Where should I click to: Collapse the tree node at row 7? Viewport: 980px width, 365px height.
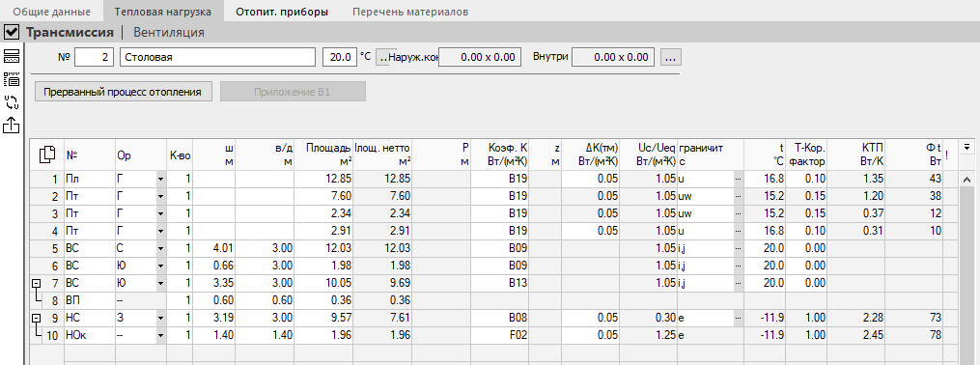[x=37, y=283]
